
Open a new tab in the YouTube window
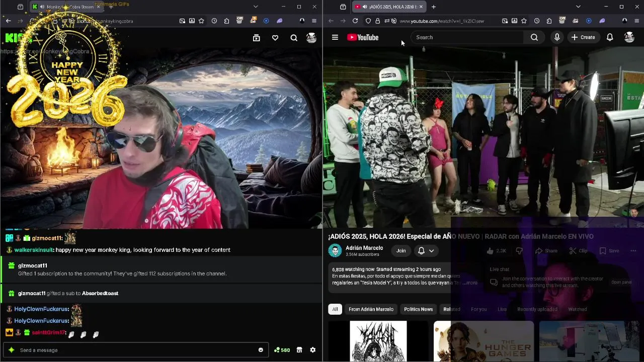point(434,7)
